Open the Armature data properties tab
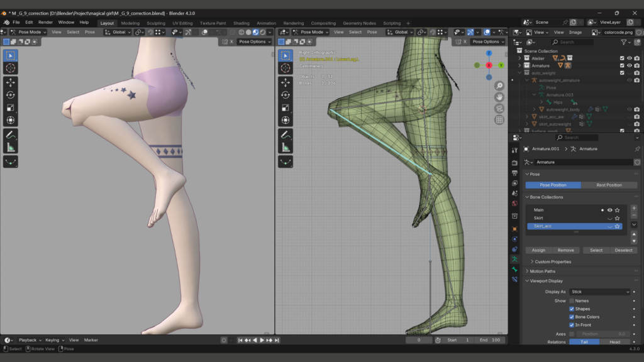644x362 pixels. (514, 258)
